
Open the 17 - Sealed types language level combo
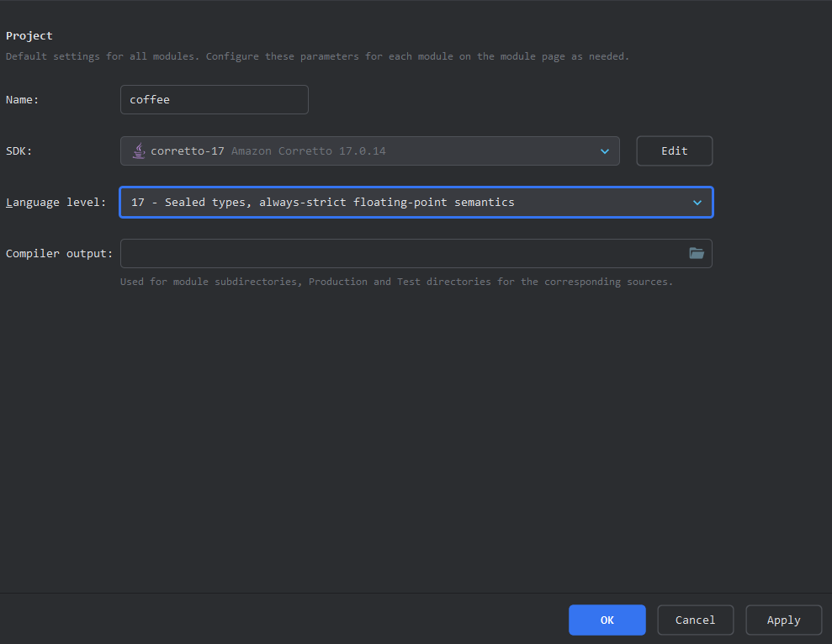pos(416,202)
